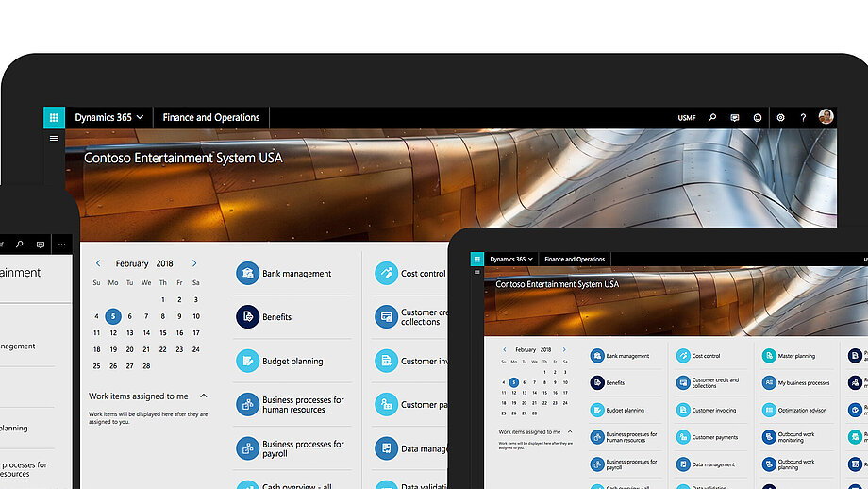This screenshot has width=868, height=489.
Task: Open Data management tile on large monitor
Action: [x=409, y=448]
